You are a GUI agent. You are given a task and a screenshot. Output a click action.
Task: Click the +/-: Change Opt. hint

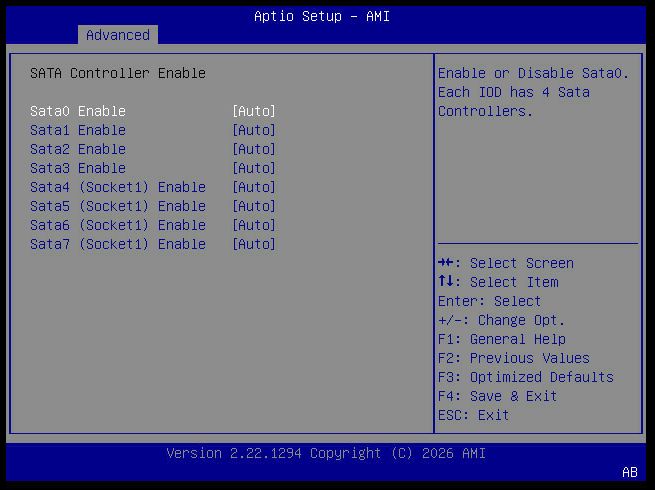[x=501, y=320]
